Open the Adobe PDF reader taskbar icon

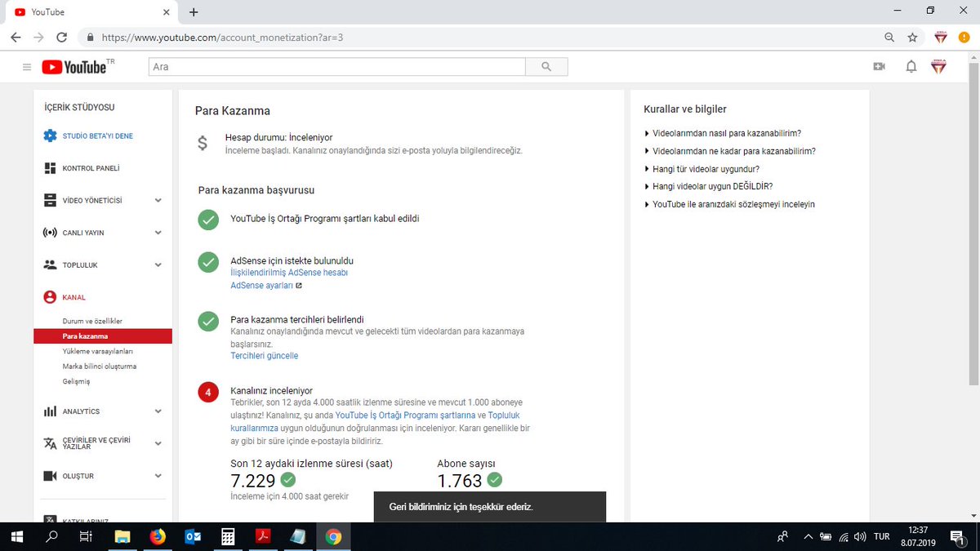(x=263, y=536)
